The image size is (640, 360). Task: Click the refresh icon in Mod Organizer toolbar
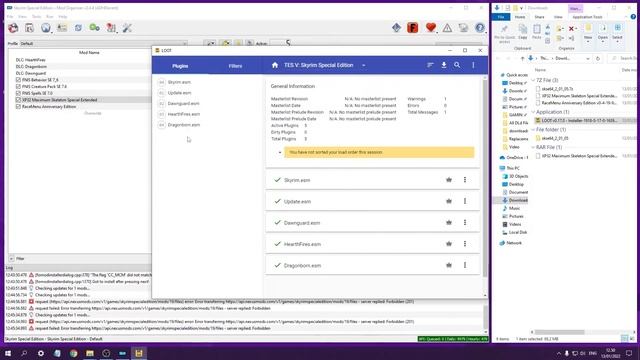(x=78, y=28)
